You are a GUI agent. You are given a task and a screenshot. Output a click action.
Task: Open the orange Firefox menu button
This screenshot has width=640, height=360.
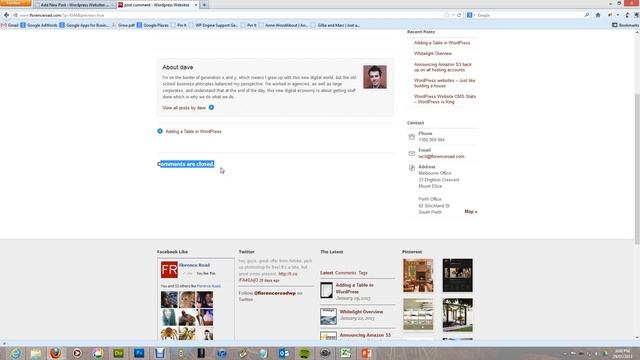tap(16, 3)
